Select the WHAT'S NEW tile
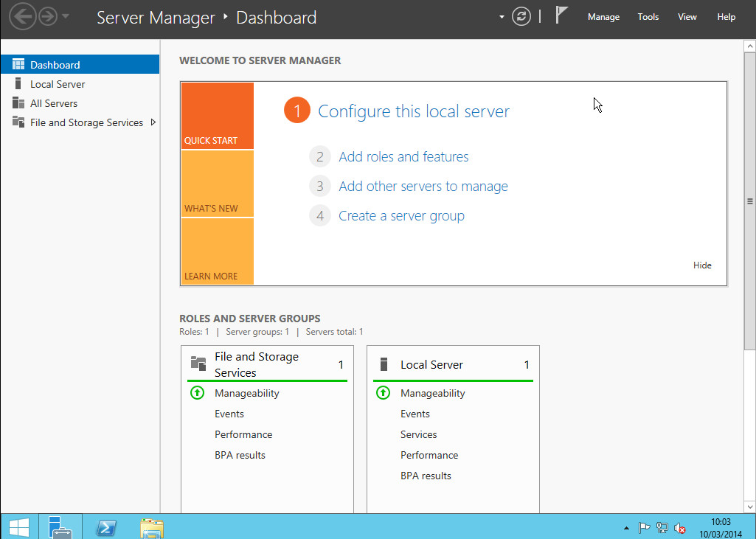Image resolution: width=756 pixels, height=539 pixels. coord(218,184)
